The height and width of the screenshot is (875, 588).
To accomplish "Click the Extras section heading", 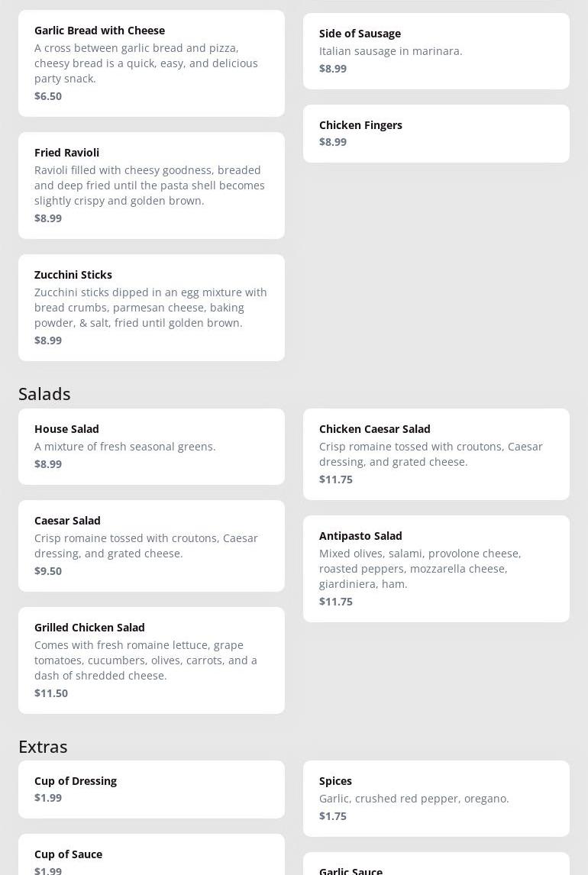I will [x=43, y=746].
